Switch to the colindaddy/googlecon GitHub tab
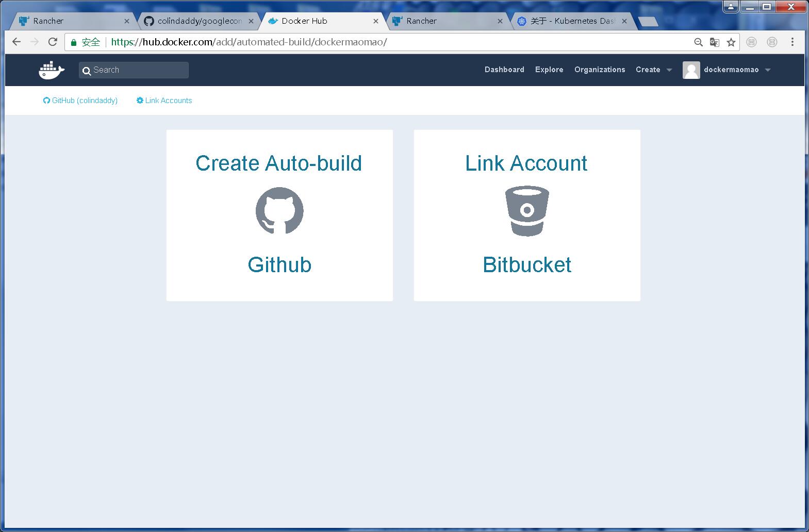This screenshot has width=809, height=532. click(200, 21)
